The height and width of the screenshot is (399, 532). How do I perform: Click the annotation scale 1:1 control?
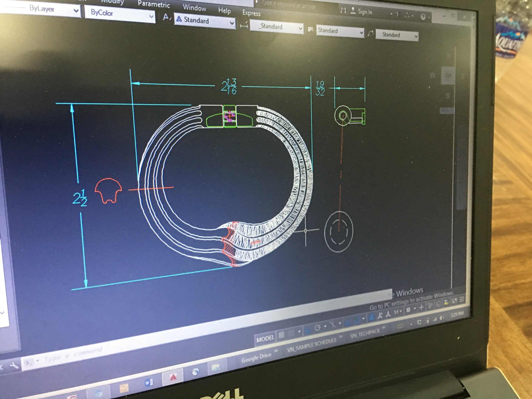[x=397, y=312]
